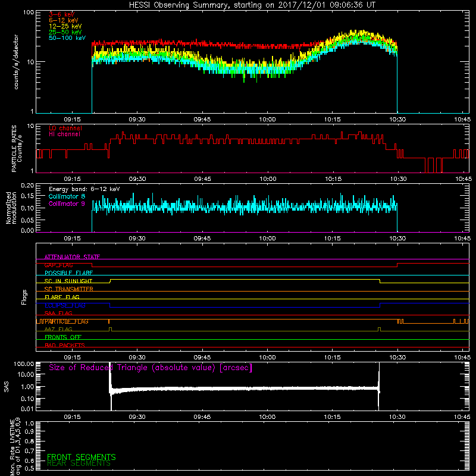Select the SAA_FLAG label
Image resolution: width=476 pixels, height=476 pixels.
58,313
